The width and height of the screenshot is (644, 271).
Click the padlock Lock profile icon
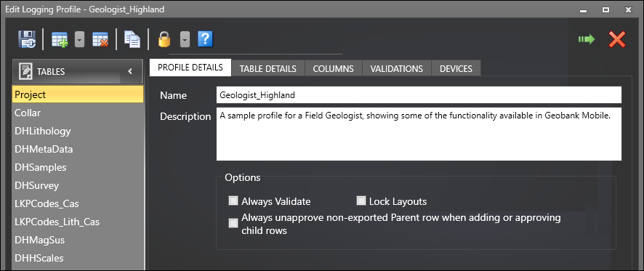(x=164, y=39)
